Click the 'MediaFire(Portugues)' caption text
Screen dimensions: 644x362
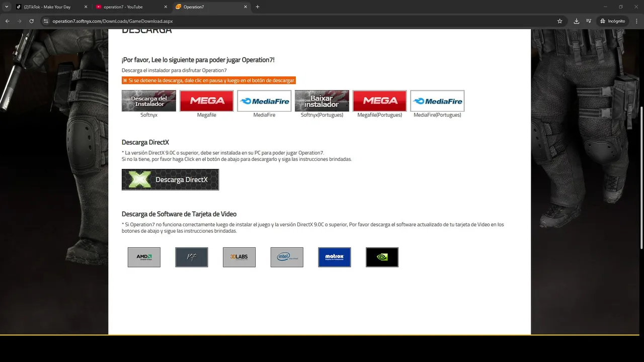coord(437,115)
